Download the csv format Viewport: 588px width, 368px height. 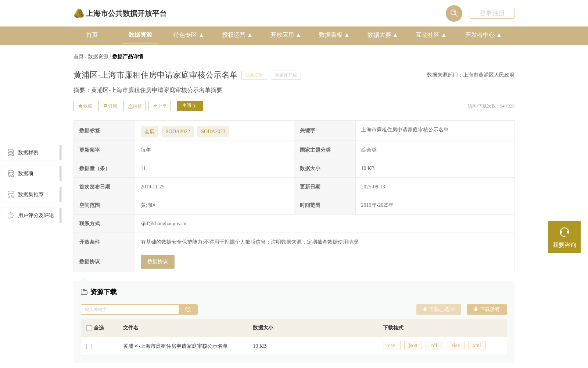[392, 346]
